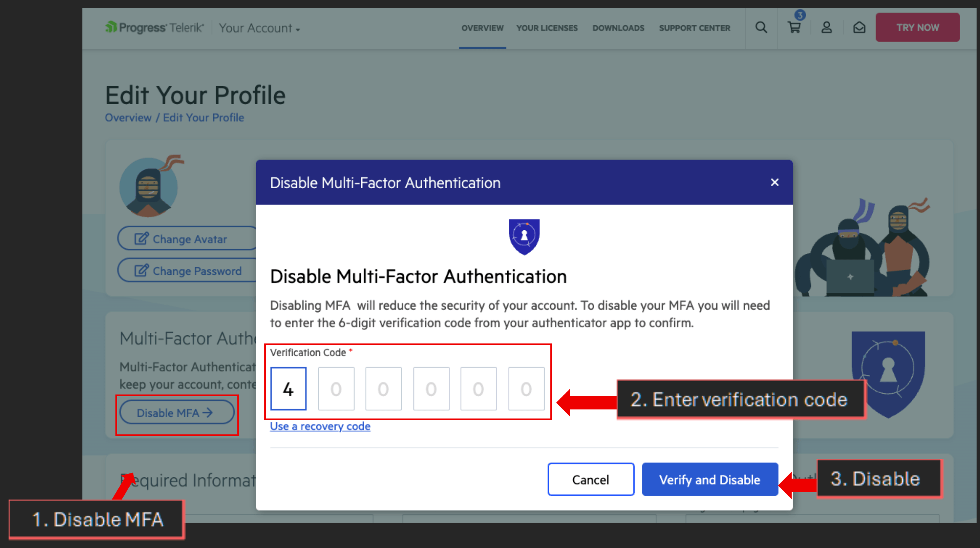The image size is (980, 548).
Task: Focus the sixth verification code digit box
Action: coord(526,388)
